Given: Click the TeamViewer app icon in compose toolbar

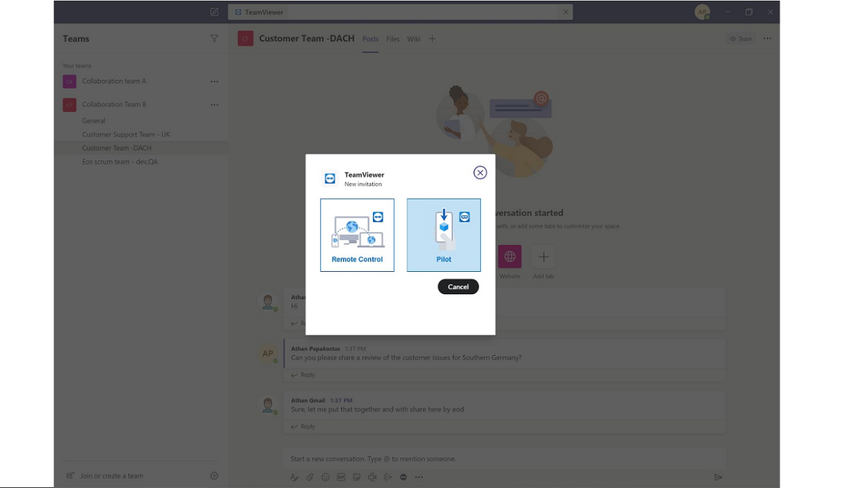Looking at the screenshot, I should [x=403, y=477].
